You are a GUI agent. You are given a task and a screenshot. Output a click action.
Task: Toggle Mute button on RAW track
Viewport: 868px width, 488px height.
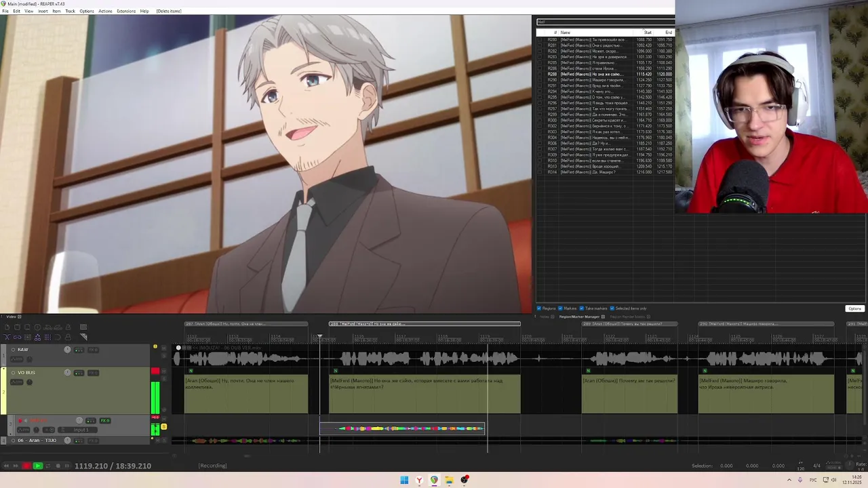point(164,348)
